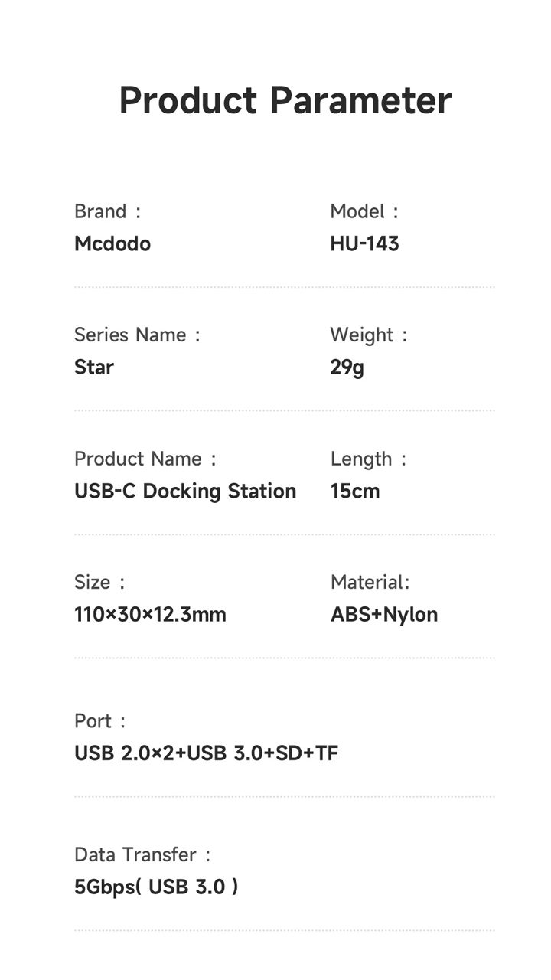
Task: Select the USB-C Docking Station text
Action: (x=185, y=492)
